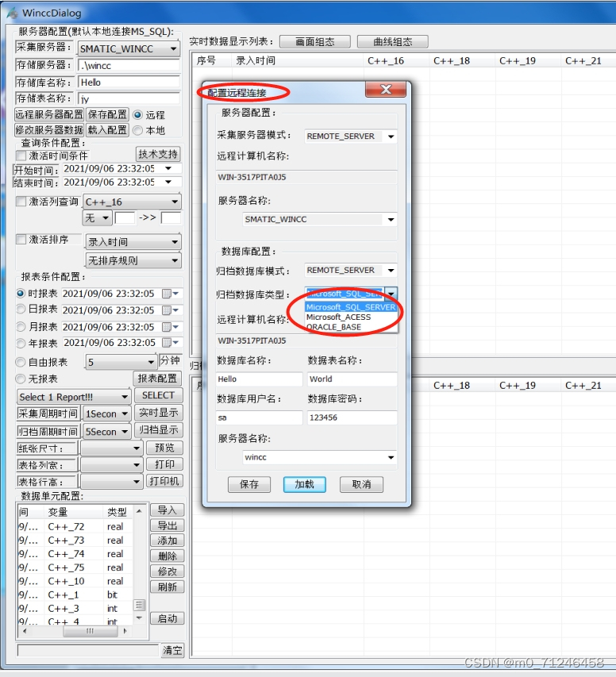Select the 年报表 radio button

(21, 343)
